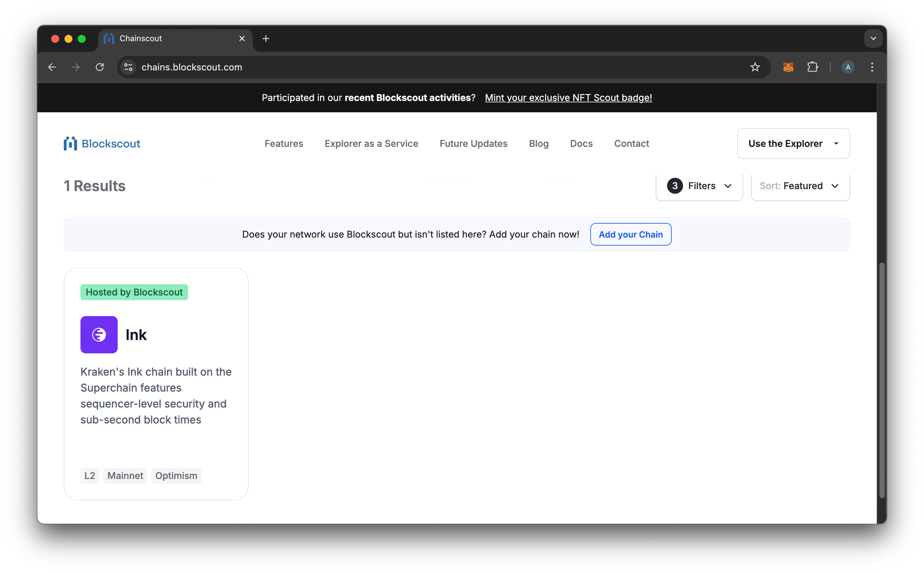Click the filter count badge 3
The image size is (924, 573).
coord(675,186)
